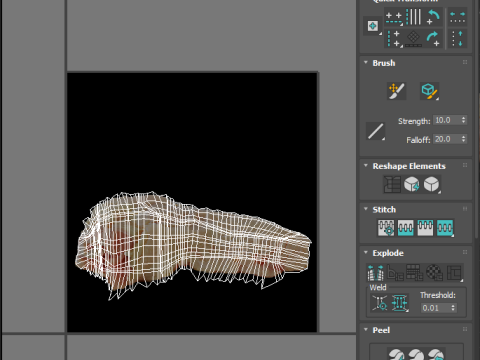Select the Paint Move brush tool

coord(396,91)
